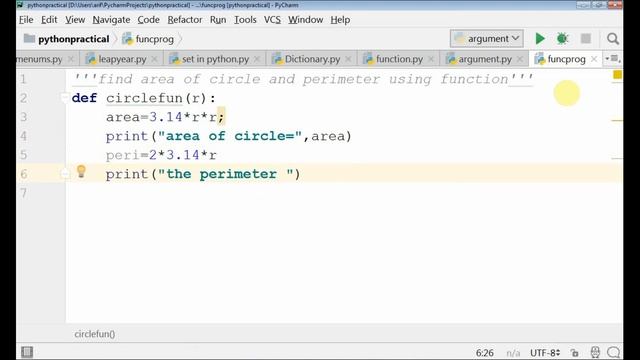Start debugging with the bug icon
The height and width of the screenshot is (360, 640).
[x=562, y=39]
